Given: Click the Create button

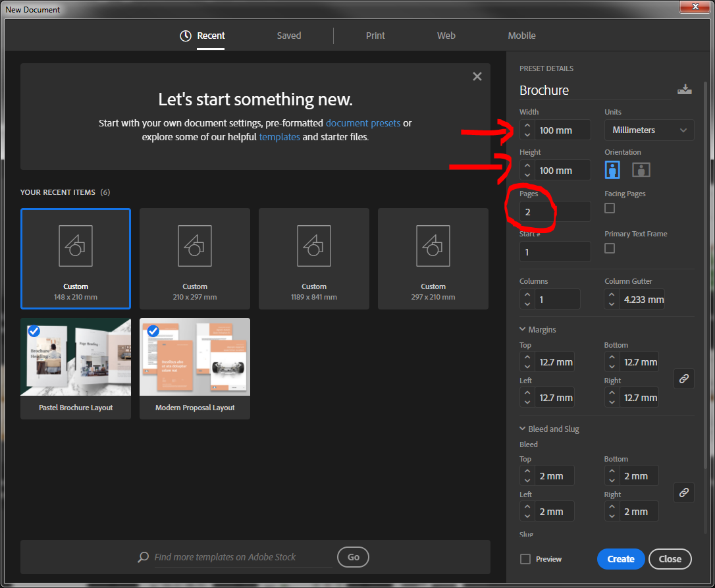Looking at the screenshot, I should (621, 559).
